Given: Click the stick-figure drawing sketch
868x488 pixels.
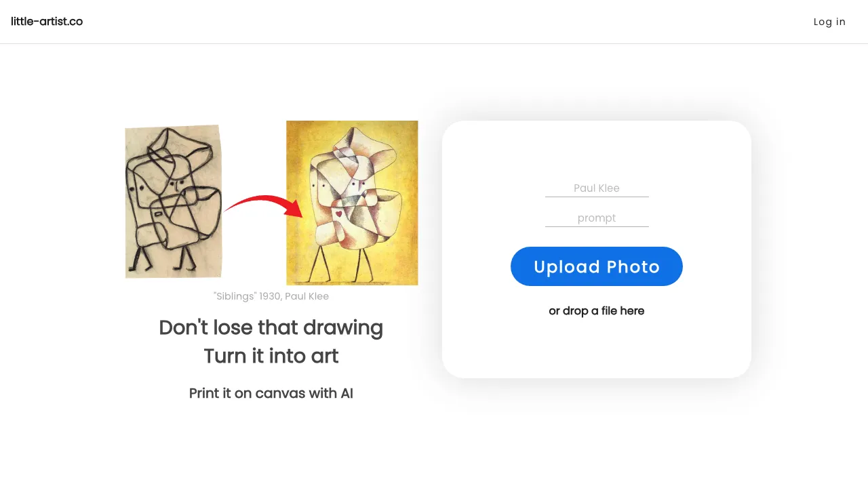Looking at the screenshot, I should [173, 201].
